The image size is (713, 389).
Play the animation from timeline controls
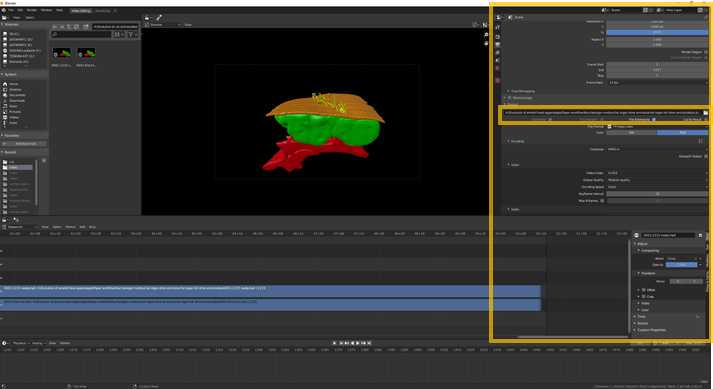point(358,343)
